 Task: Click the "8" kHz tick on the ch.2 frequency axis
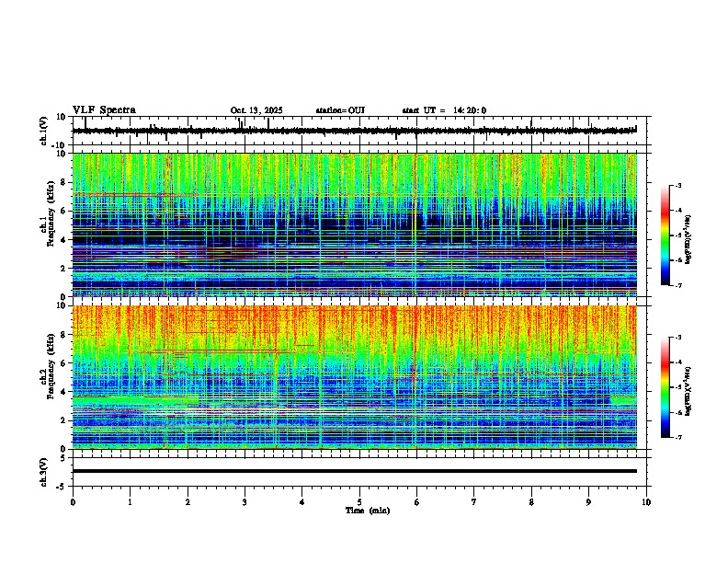click(64, 335)
